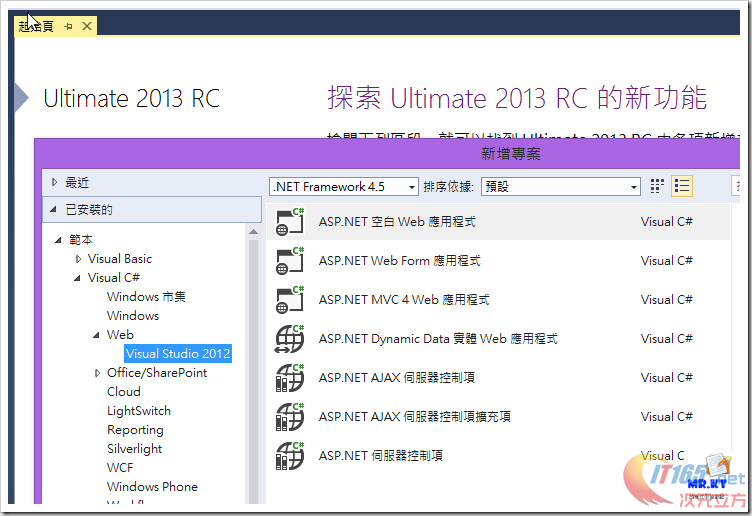Image resolution: width=752 pixels, height=516 pixels.
Task: Select the AJAX 伺服器控制項擴充項 template icon
Action: tap(290, 416)
